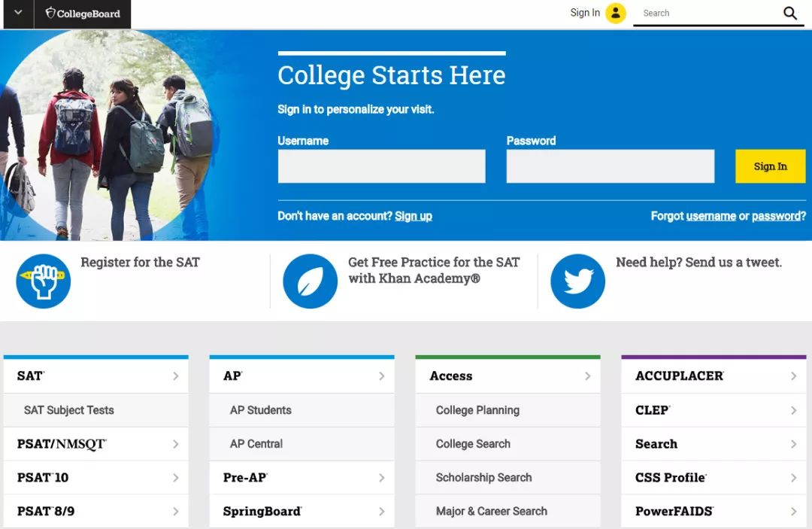This screenshot has width=812, height=529.
Task: Focus the Username input field
Action: [x=382, y=166]
